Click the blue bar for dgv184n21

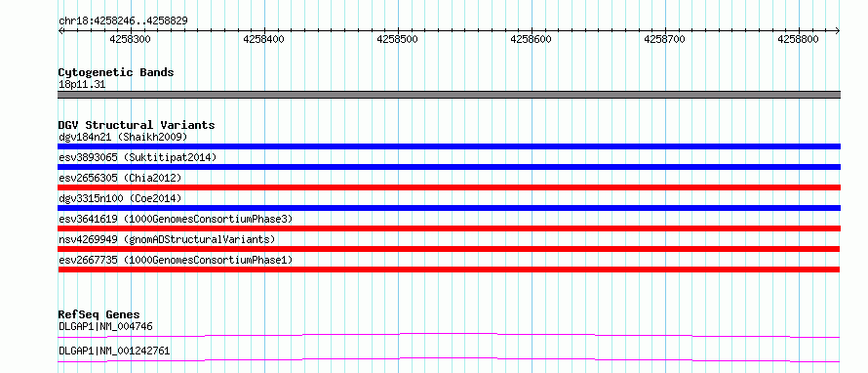449,146
